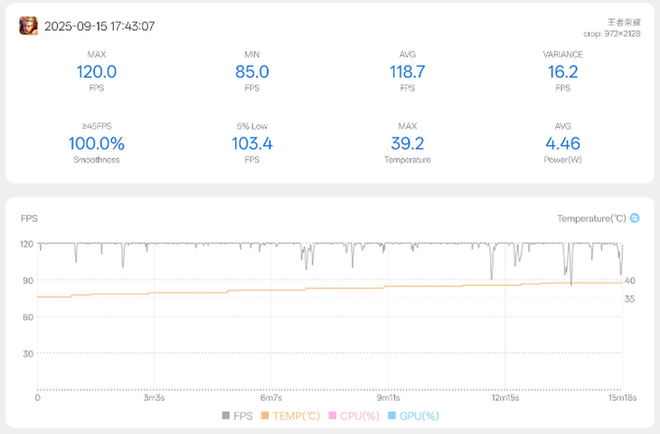Click the orange TEMP legend color square
This screenshot has width=660, height=434.
(x=265, y=415)
